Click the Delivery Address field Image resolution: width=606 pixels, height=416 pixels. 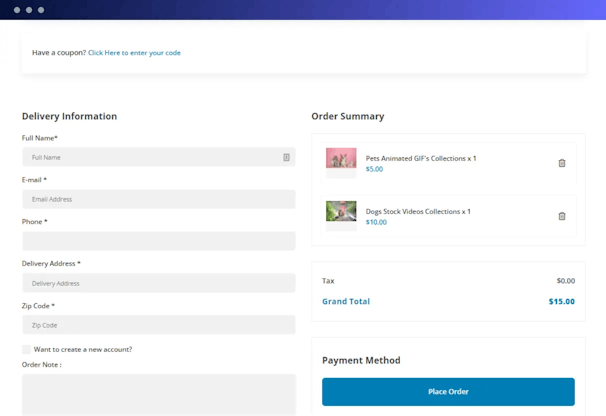[x=158, y=283]
